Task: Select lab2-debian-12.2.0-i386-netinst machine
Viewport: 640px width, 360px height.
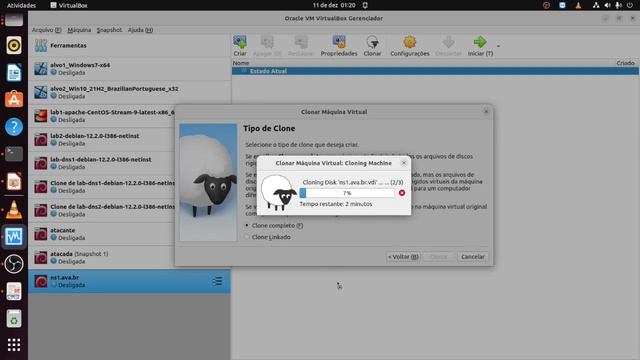Action: pos(102,140)
